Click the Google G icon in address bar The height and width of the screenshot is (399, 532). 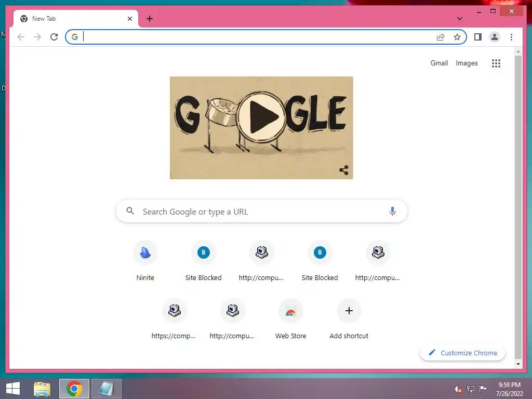click(x=75, y=37)
